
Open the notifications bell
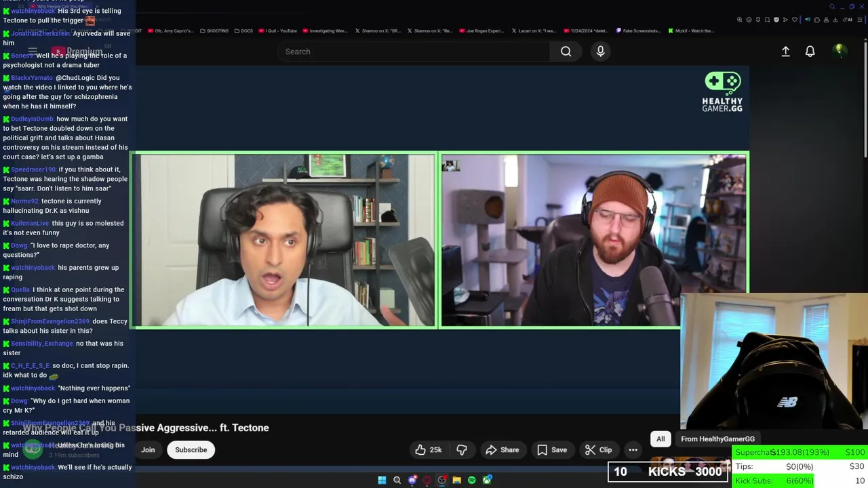tap(810, 52)
